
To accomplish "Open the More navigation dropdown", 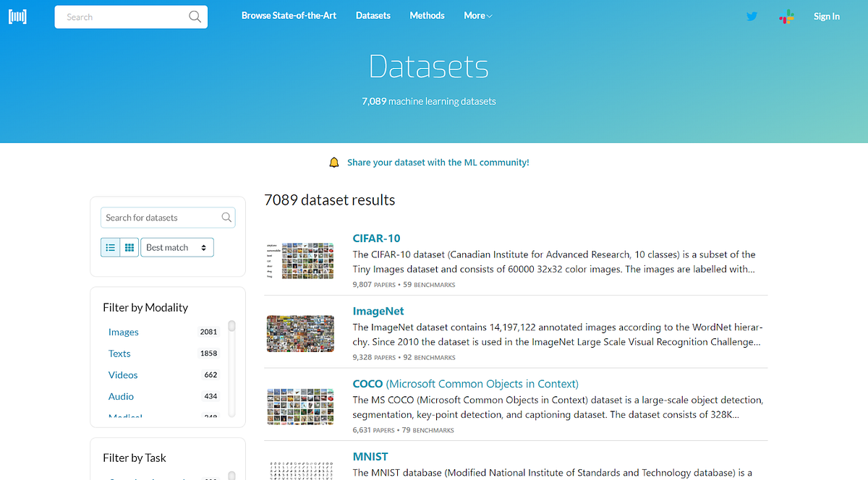I will pos(477,15).
